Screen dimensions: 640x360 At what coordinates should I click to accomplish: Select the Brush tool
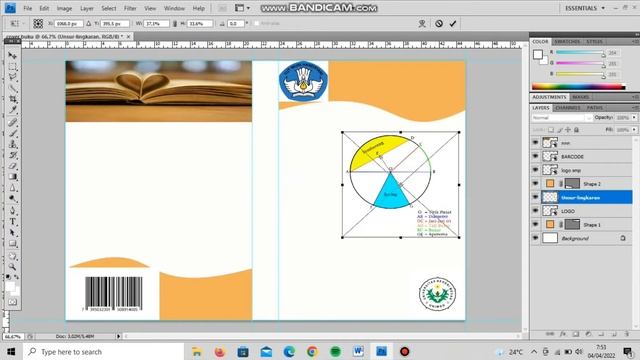click(x=13, y=133)
